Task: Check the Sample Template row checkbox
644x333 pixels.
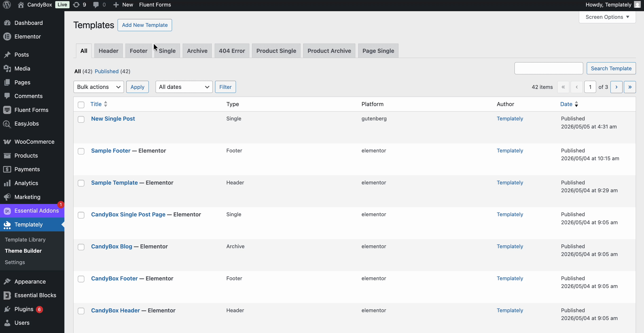Action: click(81, 183)
